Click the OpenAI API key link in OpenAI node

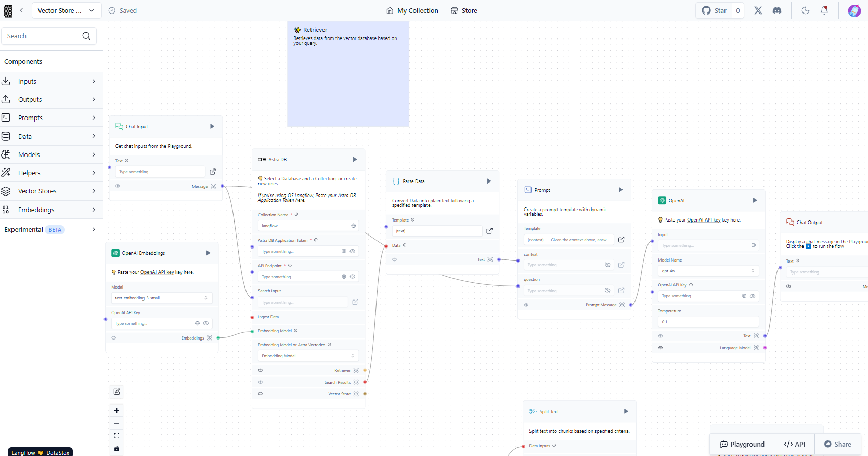704,220
